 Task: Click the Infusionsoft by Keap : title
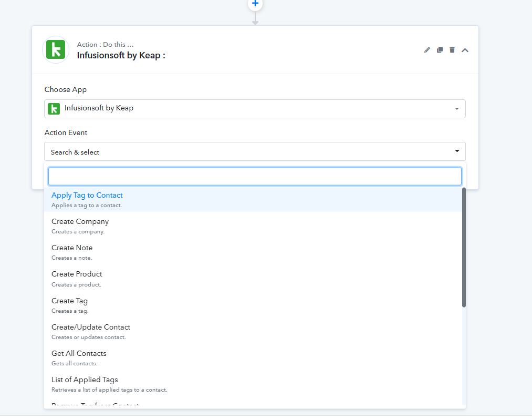point(121,55)
